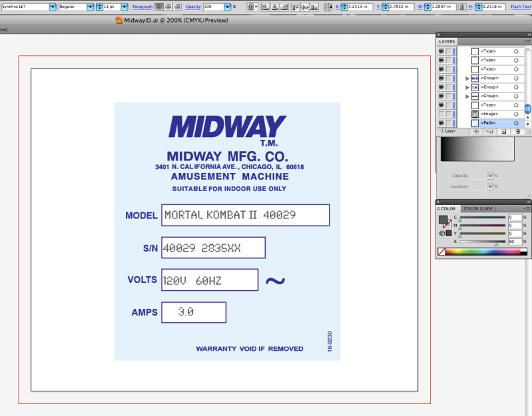Toggle constrain width and height proportions link
This screenshot has width=532, height=416.
pyautogui.click(x=462, y=7)
